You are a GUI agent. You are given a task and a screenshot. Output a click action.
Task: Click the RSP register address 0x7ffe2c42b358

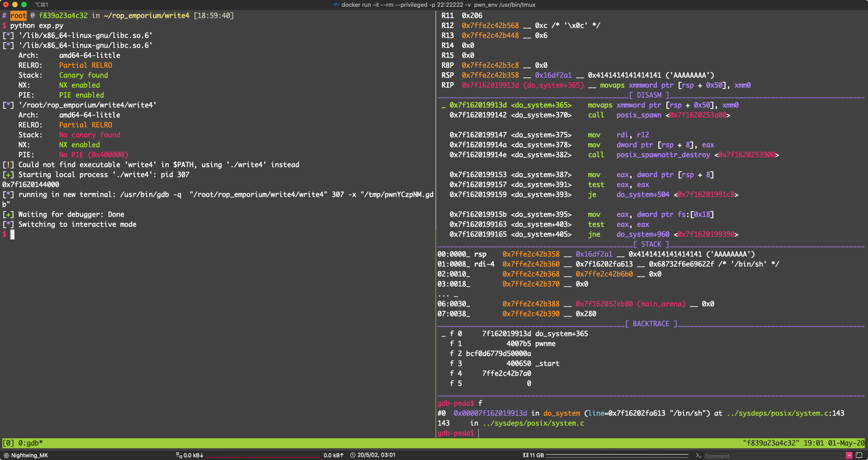click(490, 75)
